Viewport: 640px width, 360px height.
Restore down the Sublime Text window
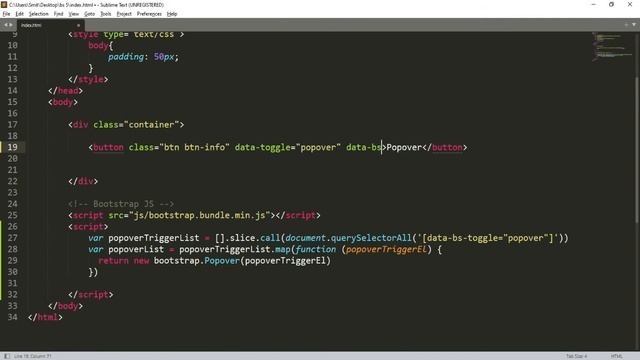click(611, 4)
